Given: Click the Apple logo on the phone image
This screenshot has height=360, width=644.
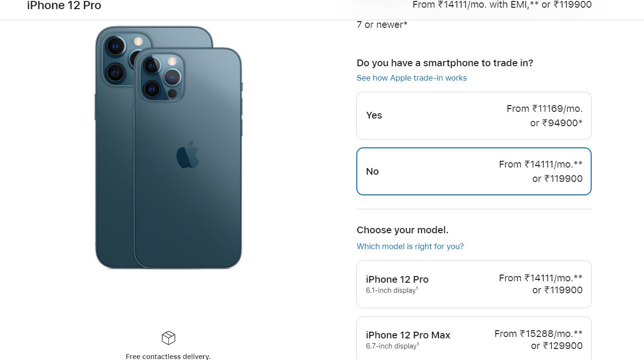Looking at the screenshot, I should (x=188, y=155).
